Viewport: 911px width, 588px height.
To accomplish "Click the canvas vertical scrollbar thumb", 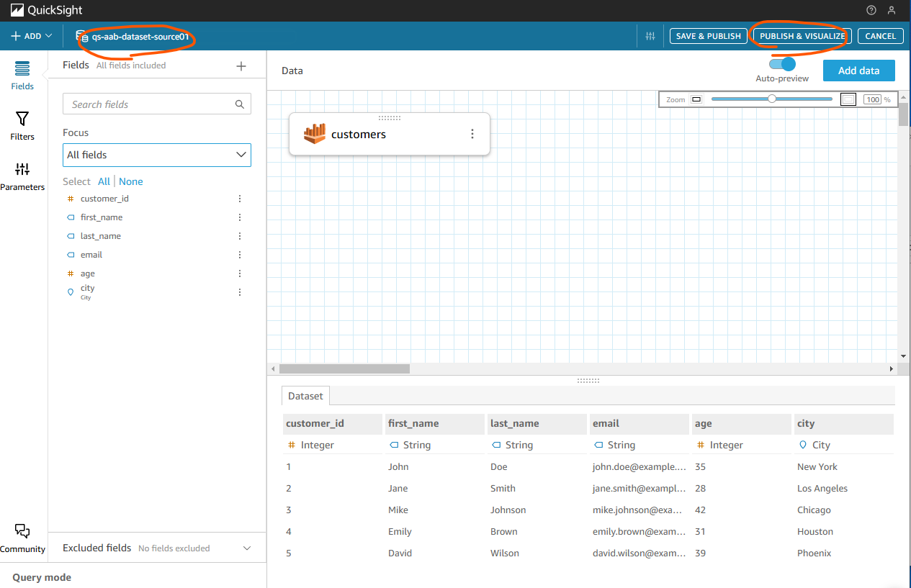I will (x=903, y=115).
